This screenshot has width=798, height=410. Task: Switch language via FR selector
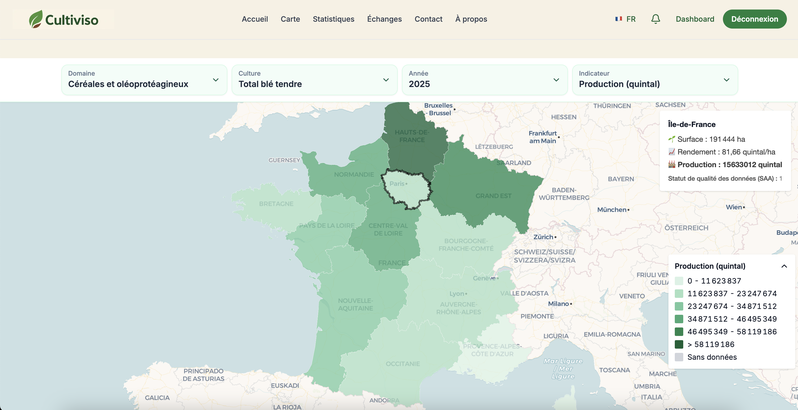tap(625, 19)
